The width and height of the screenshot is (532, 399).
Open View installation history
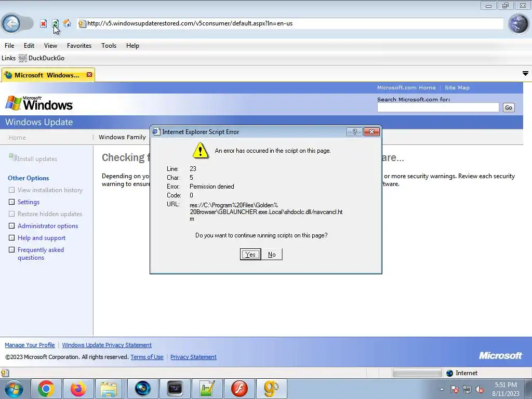50,190
